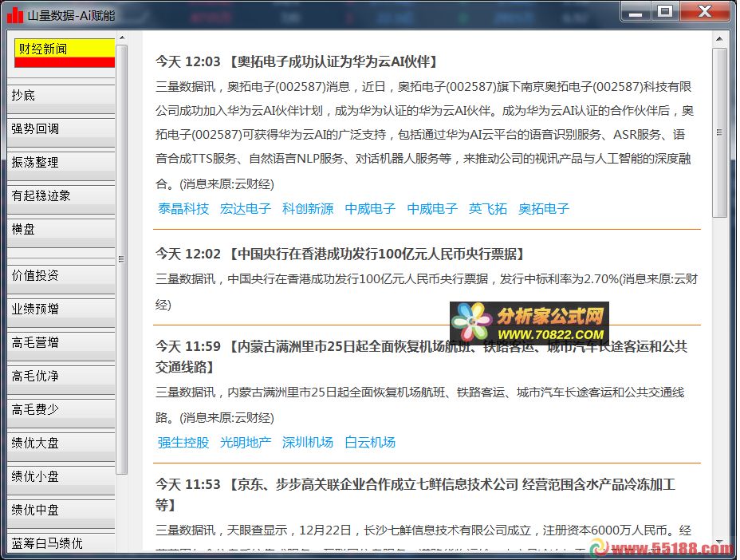
Task: Select the 财经新闻 sidebar item
Action: (x=65, y=53)
